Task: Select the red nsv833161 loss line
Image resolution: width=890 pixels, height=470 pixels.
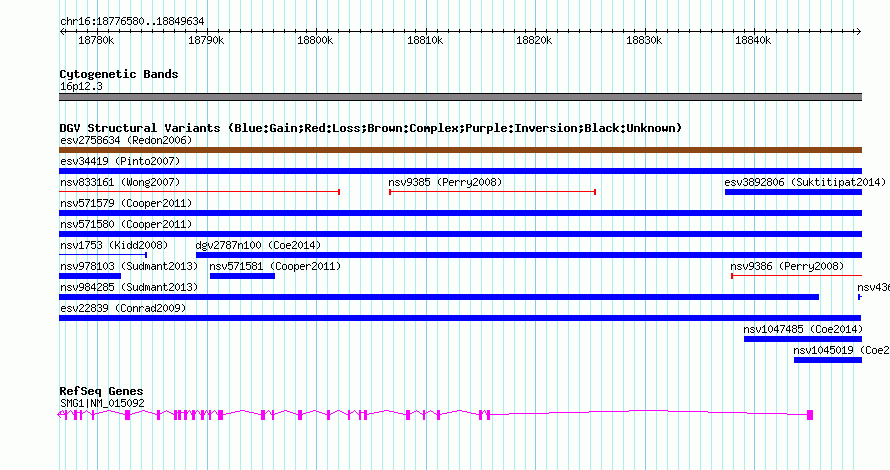Action: point(199,192)
